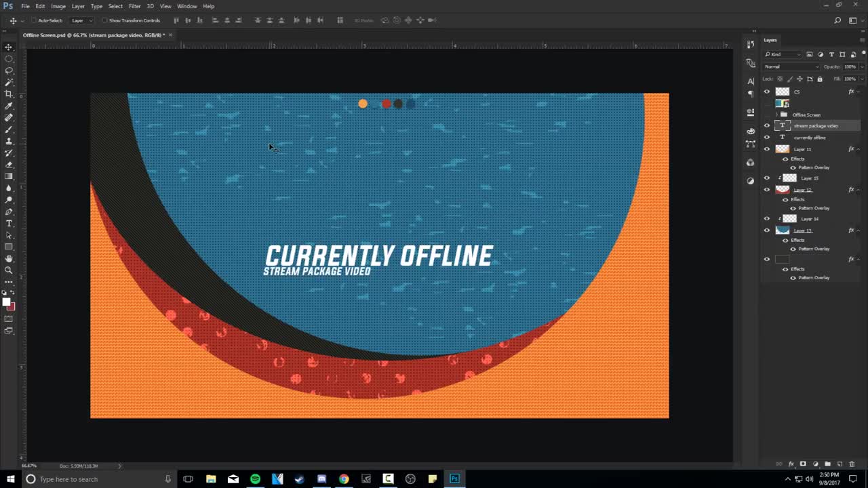This screenshot has height=488, width=868.
Task: Select the Healing Brush tool
Action: tap(9, 117)
